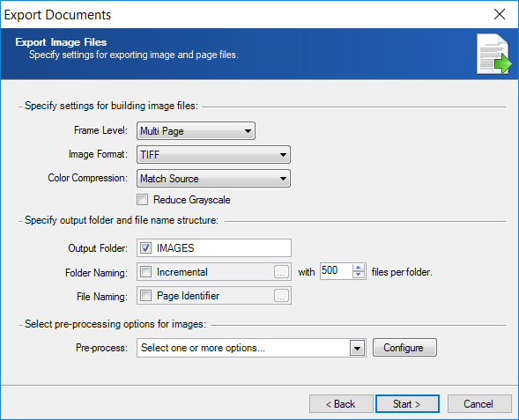
Task: Open the Image Format TIFF dropdown
Action: [213, 154]
